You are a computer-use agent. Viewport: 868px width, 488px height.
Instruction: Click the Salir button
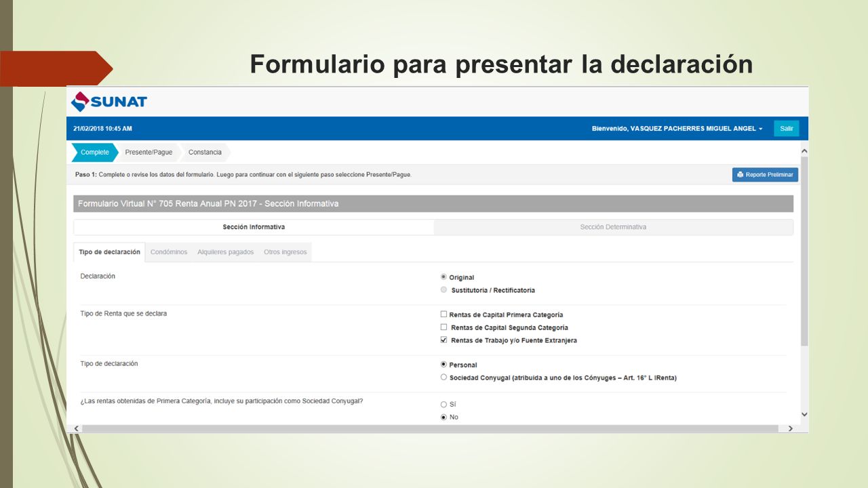click(x=786, y=129)
